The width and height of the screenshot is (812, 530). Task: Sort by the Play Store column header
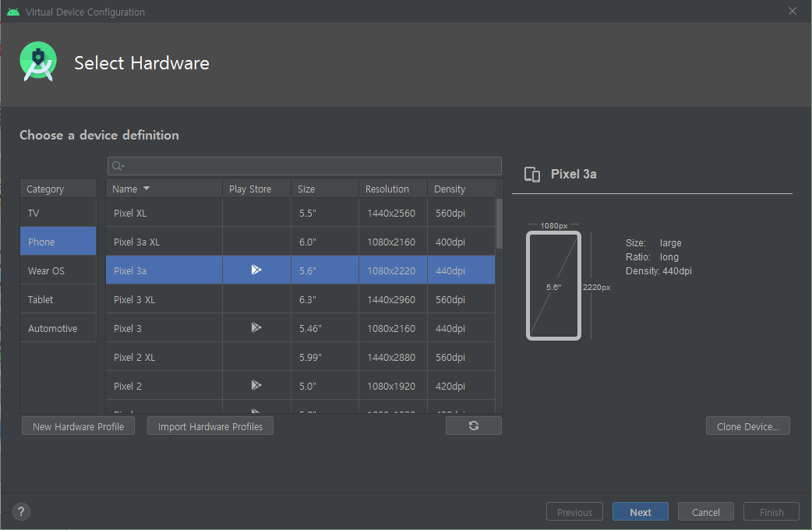[x=256, y=189]
